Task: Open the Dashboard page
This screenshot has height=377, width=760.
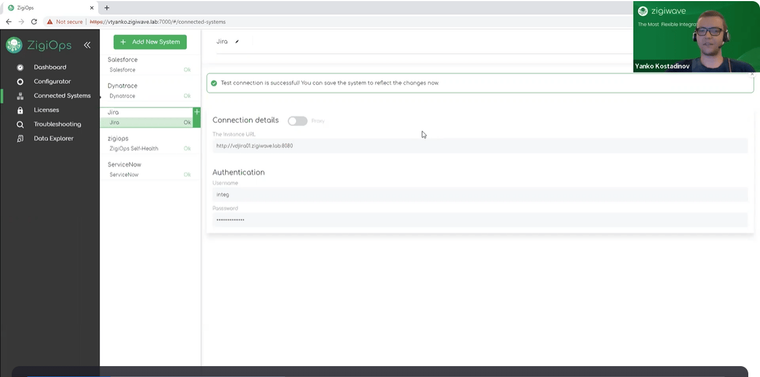Action: pos(50,67)
